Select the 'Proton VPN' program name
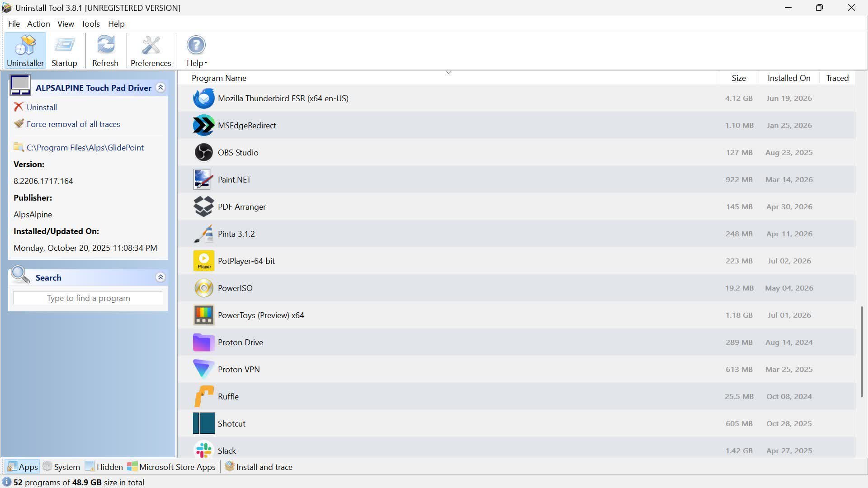The width and height of the screenshot is (868, 488). (x=239, y=369)
